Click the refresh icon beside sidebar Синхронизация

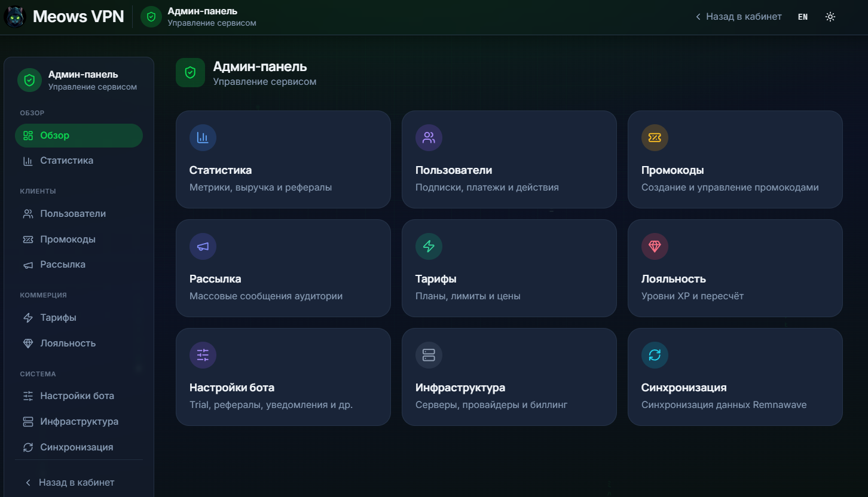[28, 447]
